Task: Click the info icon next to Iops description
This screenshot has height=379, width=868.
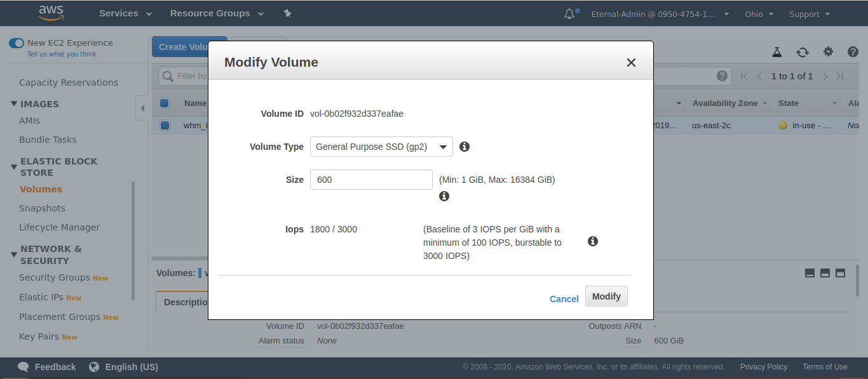Action: point(593,241)
